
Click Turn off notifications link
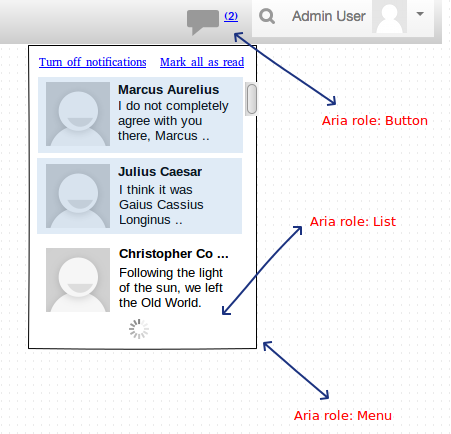[x=93, y=62]
